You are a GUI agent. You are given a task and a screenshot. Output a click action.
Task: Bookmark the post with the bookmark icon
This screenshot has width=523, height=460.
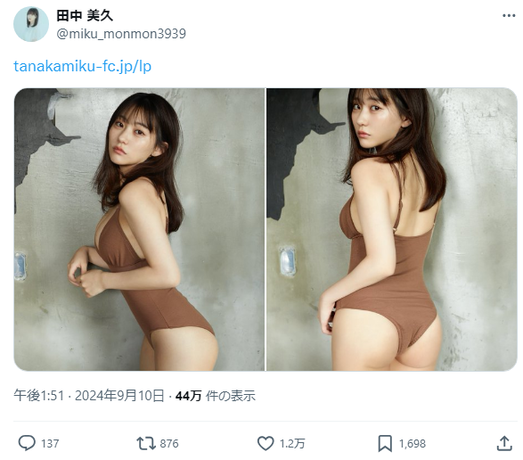[x=385, y=444]
